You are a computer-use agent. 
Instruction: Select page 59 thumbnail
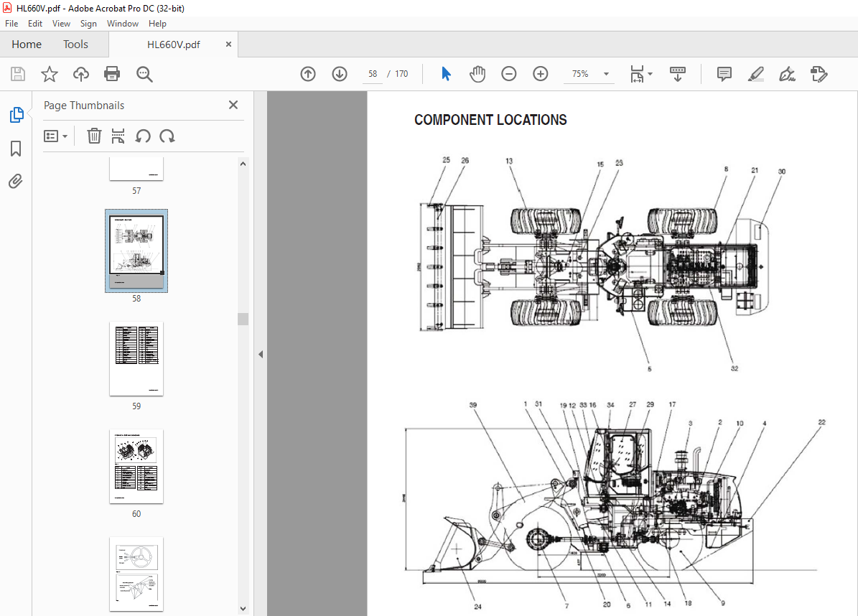click(x=136, y=359)
